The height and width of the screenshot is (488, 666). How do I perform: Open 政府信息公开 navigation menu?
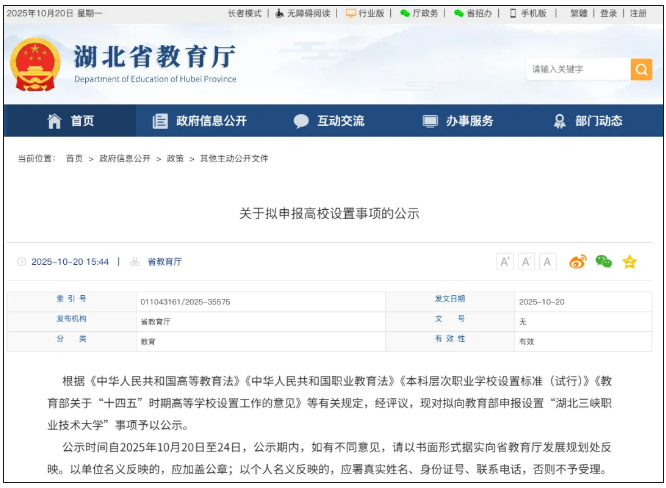tap(199, 121)
